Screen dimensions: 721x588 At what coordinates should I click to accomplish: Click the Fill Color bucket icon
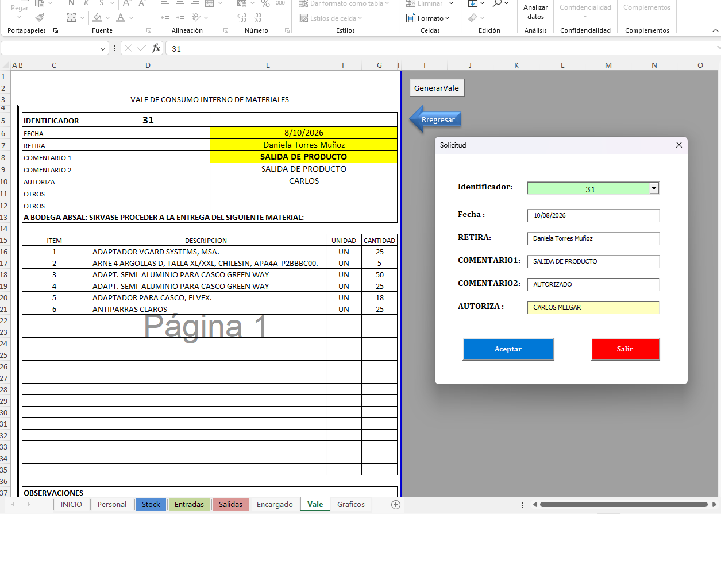coord(98,18)
